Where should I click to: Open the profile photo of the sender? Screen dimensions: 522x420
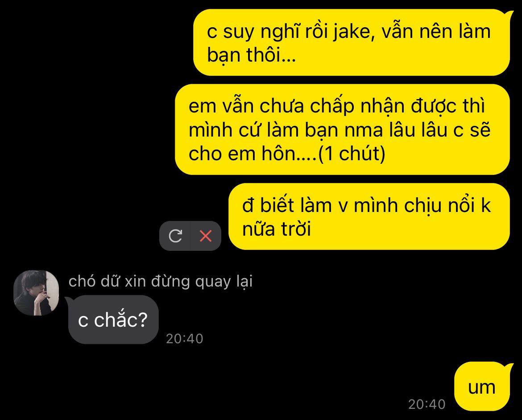point(36,293)
